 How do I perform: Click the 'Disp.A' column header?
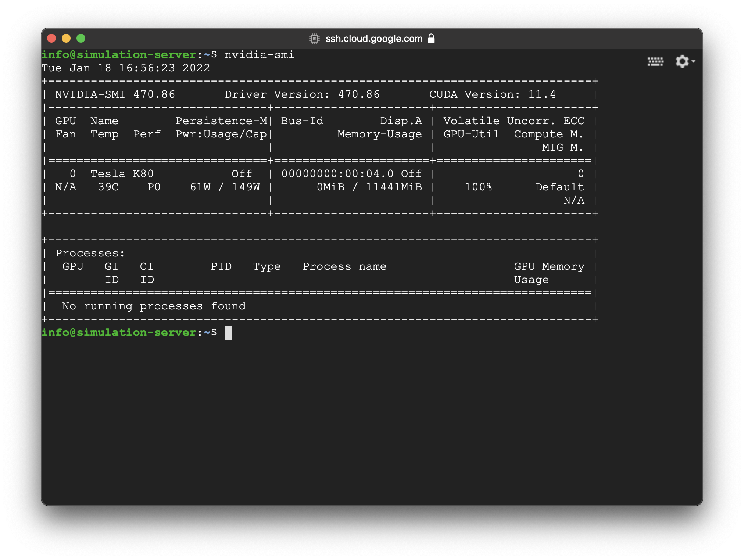[401, 121]
